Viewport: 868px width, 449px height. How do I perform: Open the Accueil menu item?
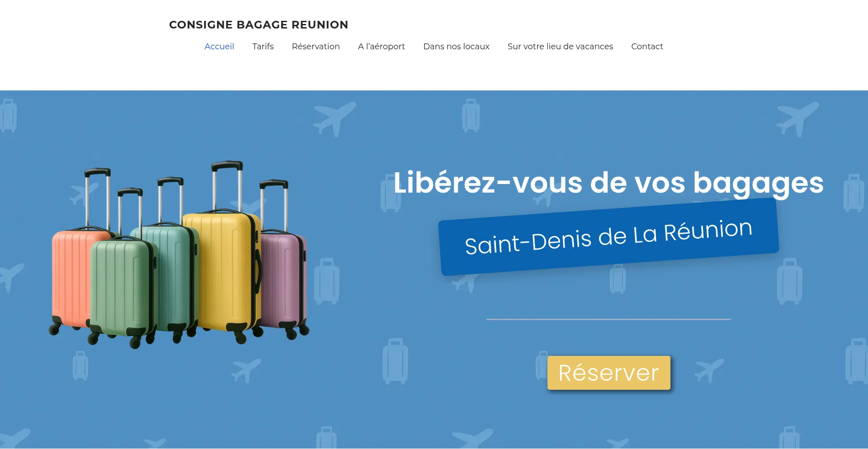pyautogui.click(x=219, y=47)
